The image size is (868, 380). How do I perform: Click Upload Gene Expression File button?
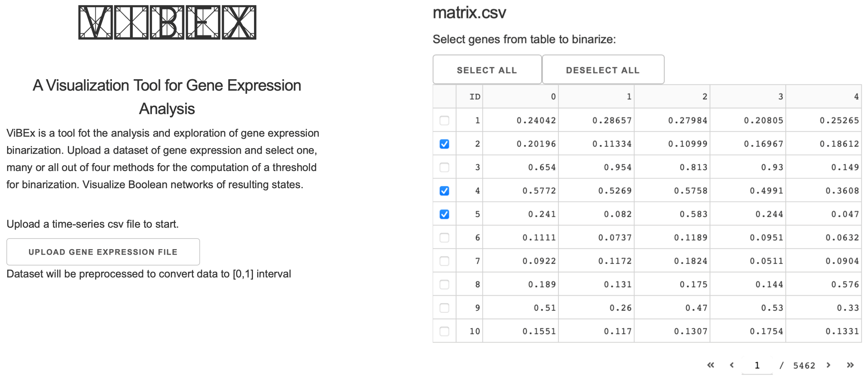103,252
